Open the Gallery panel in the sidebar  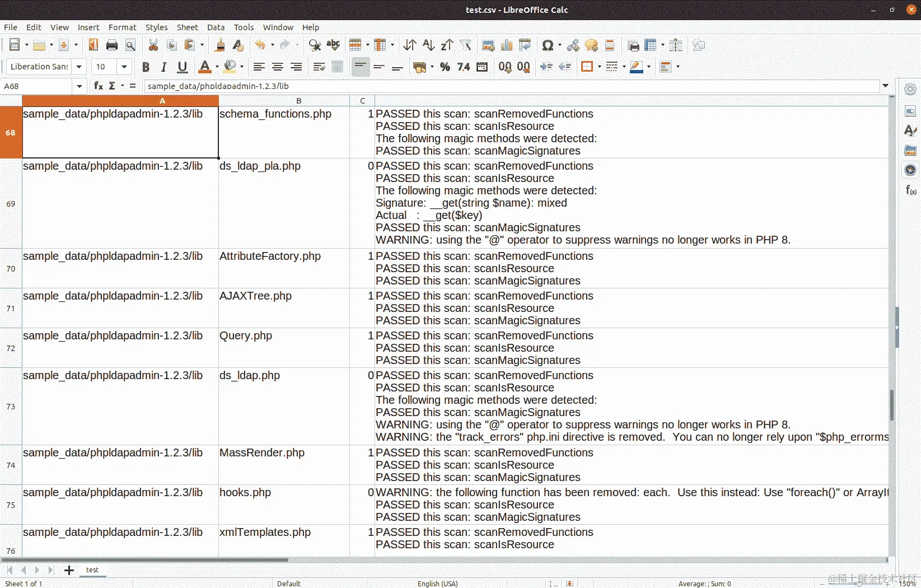910,150
